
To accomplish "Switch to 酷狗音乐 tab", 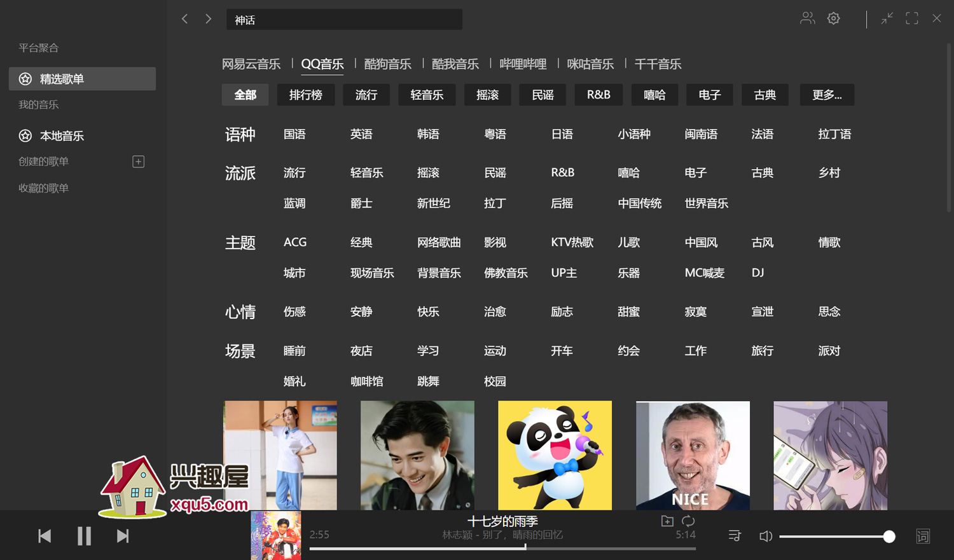I will [x=387, y=64].
